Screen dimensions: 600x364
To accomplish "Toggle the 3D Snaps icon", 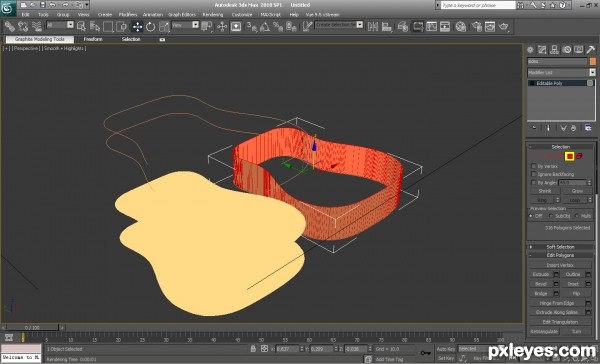I will coord(251,26).
